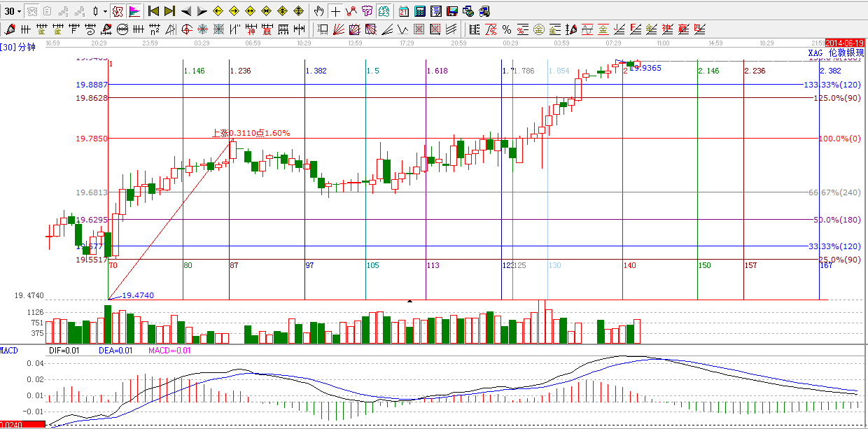Click the [30]分钟 timeframe label
Image resolution: width=868 pixels, height=429 pixels.
coord(18,47)
